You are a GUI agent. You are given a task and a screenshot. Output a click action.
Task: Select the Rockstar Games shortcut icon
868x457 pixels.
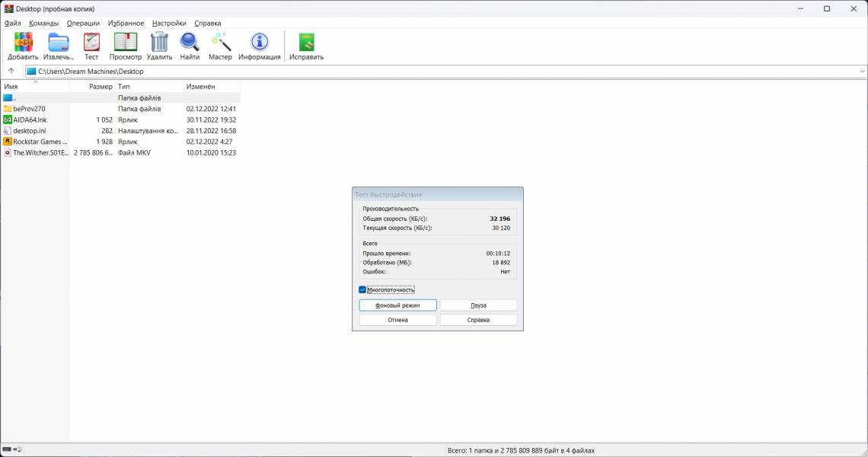8,141
